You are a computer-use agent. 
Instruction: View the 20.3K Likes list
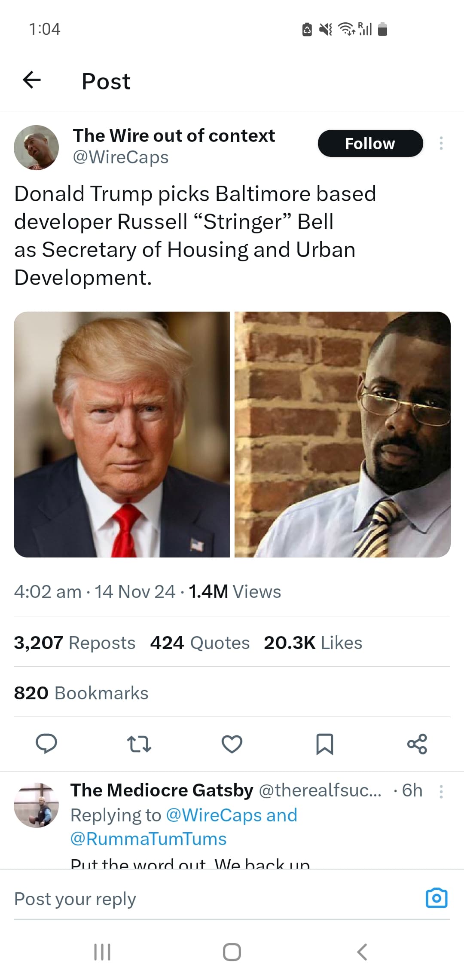[313, 643]
